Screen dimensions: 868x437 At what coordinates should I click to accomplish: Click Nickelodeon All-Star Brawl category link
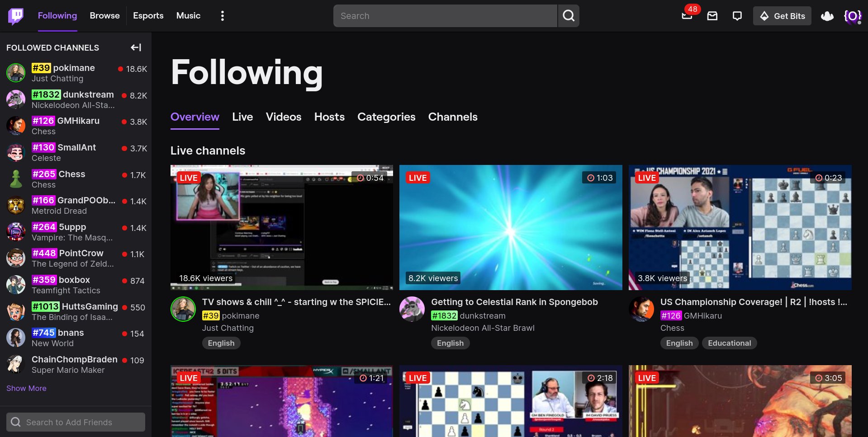(483, 328)
